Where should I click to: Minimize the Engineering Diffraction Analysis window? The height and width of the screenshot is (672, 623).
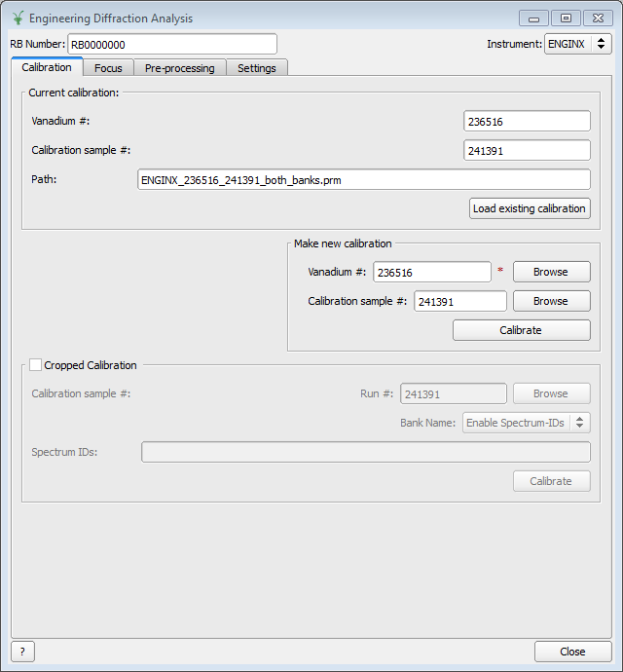pyautogui.click(x=533, y=19)
